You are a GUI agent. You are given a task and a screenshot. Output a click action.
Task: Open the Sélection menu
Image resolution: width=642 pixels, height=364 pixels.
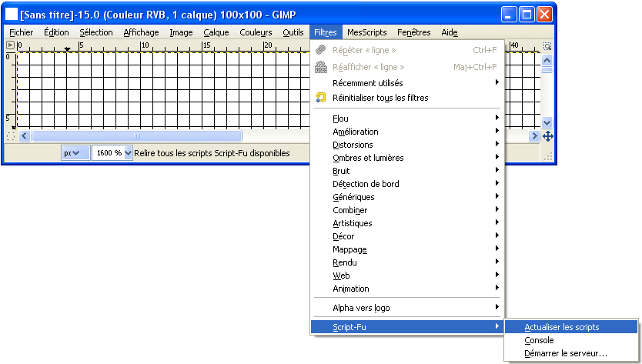95,32
